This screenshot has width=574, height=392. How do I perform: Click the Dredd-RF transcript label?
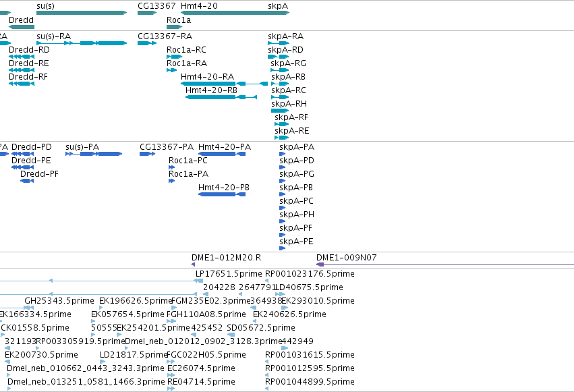(x=28, y=77)
